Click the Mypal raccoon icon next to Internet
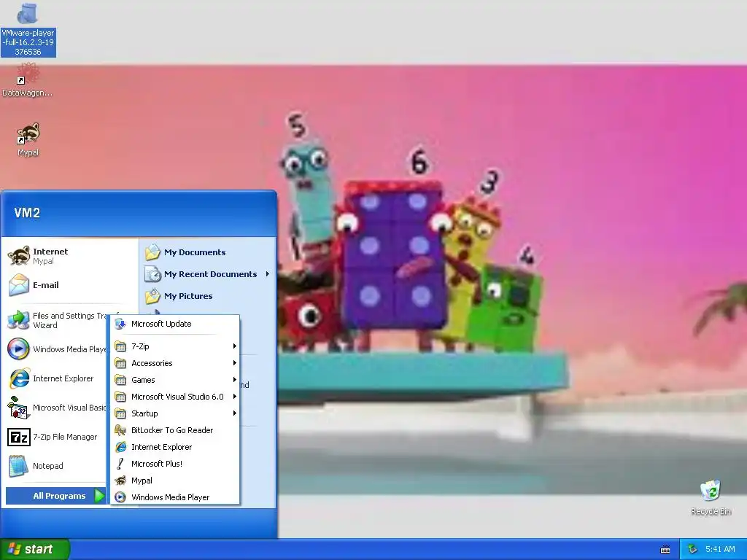 (x=18, y=256)
